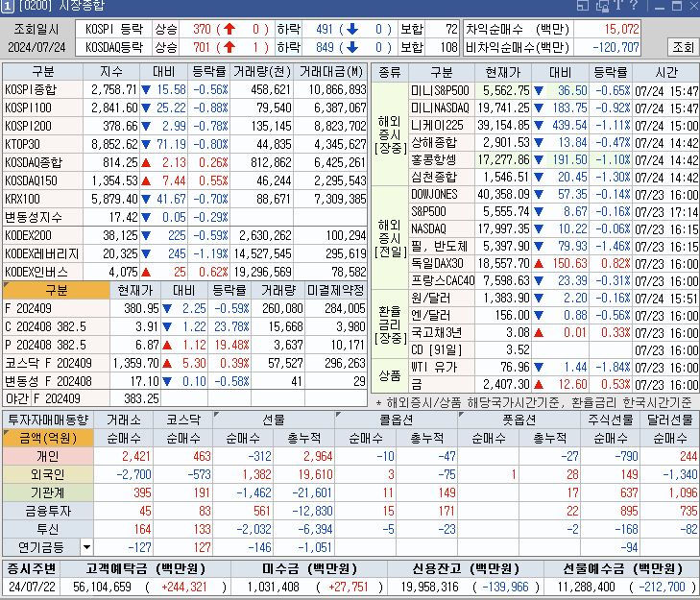The height and width of the screenshot is (600, 700).
Task: Open the font size T icon
Action: (x=618, y=6)
